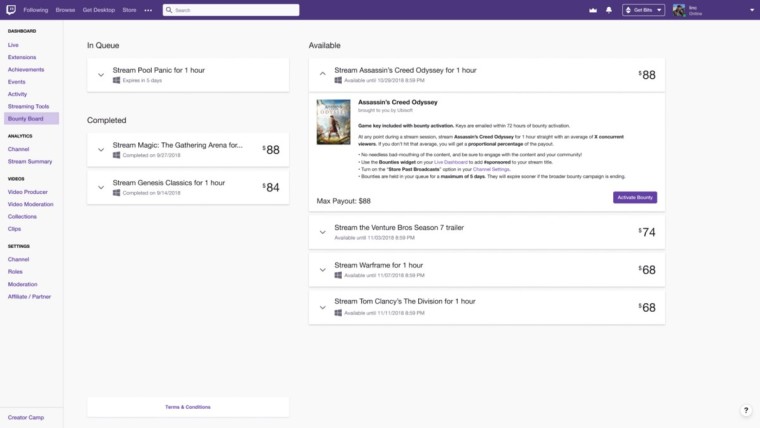Open Channel under Settings
Image resolution: width=760 pixels, height=428 pixels.
[18, 259]
